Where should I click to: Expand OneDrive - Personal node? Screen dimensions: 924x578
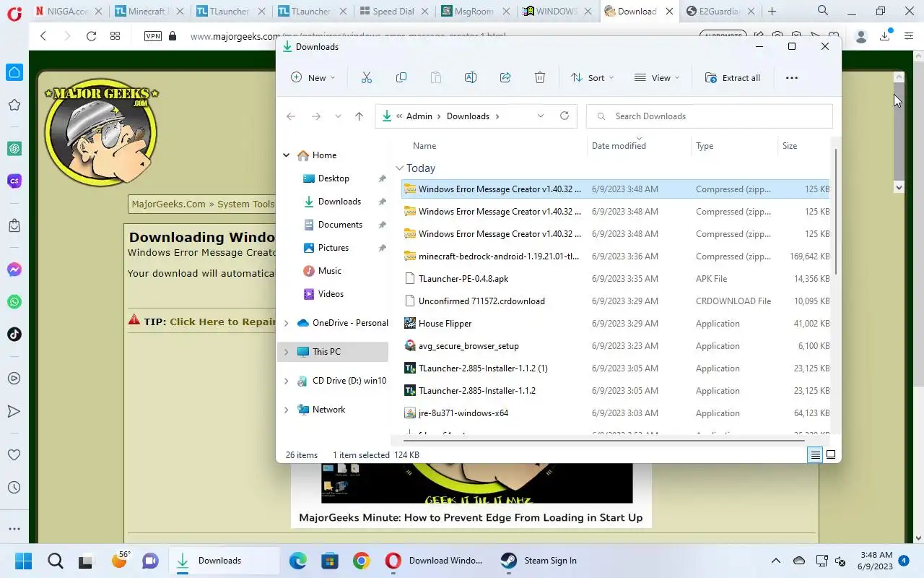pyautogui.click(x=287, y=323)
